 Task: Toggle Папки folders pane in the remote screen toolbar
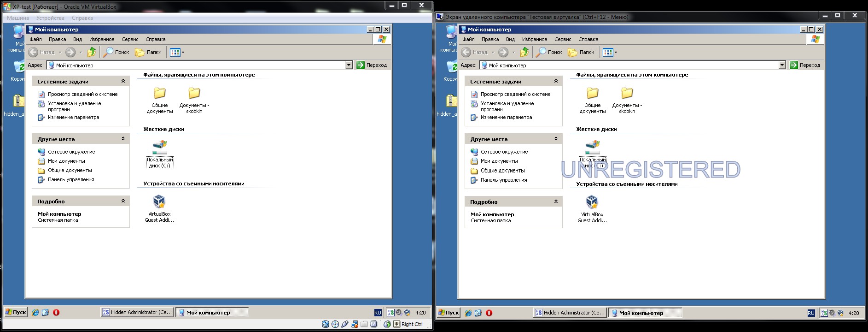click(581, 52)
